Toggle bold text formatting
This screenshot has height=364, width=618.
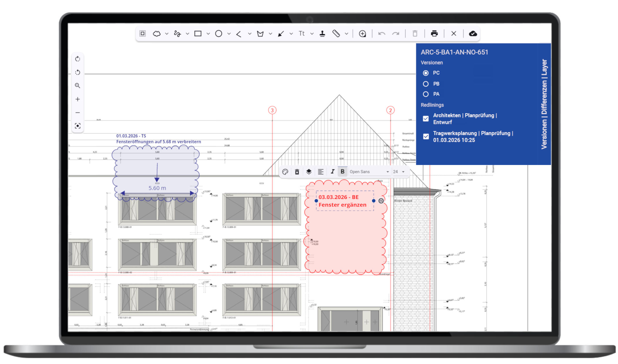[x=342, y=172]
